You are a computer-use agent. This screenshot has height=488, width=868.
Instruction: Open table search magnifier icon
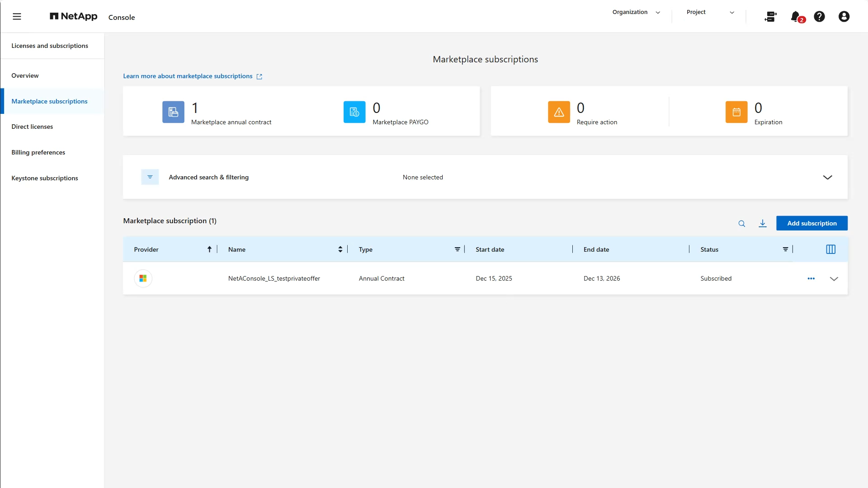click(x=742, y=224)
